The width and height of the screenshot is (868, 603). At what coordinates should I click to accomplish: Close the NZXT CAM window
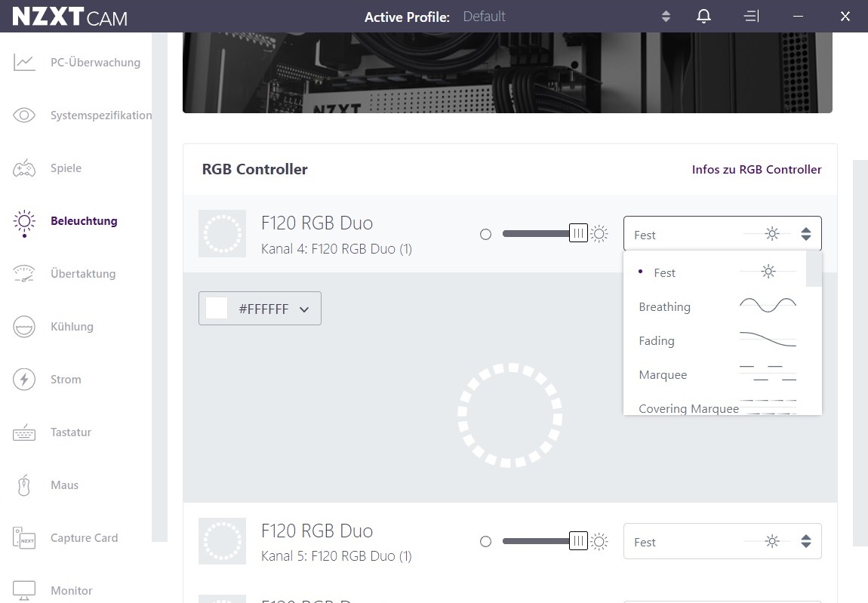(x=845, y=16)
